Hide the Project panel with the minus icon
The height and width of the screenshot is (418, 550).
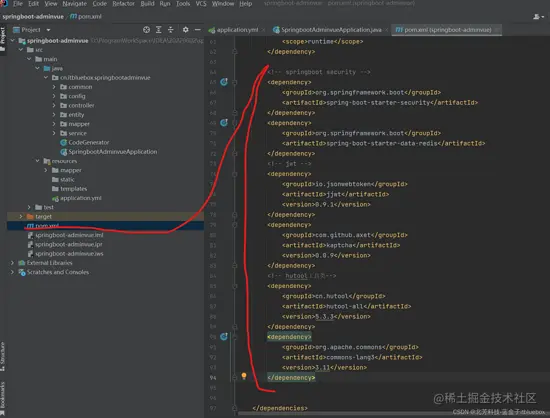pyautogui.click(x=197, y=30)
